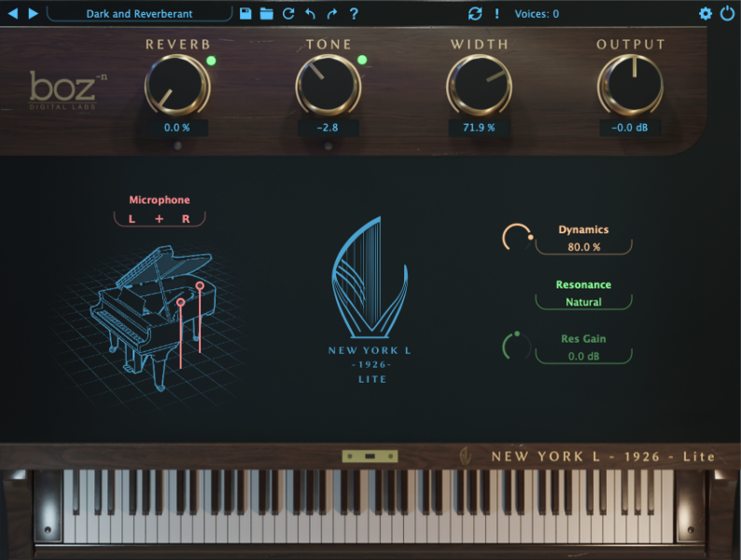The height and width of the screenshot is (560, 741).
Task: Redo last change
Action: 331,13
